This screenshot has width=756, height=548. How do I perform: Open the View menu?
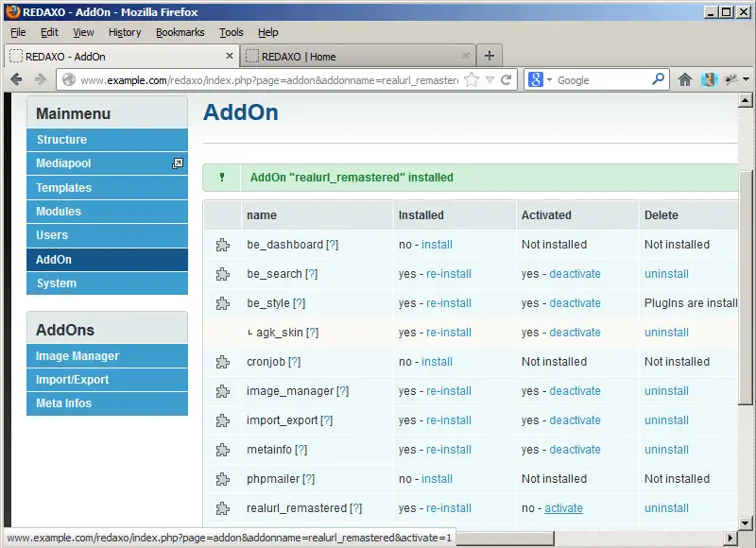pos(83,32)
